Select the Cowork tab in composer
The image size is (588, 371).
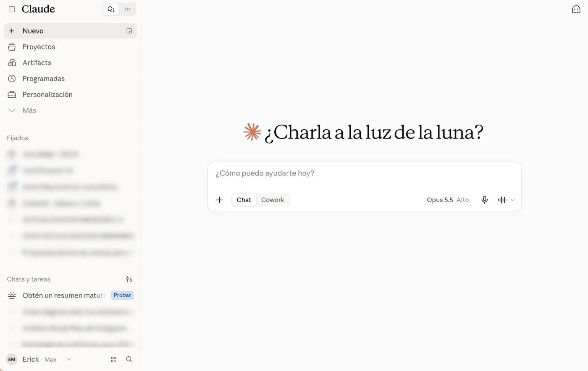273,200
